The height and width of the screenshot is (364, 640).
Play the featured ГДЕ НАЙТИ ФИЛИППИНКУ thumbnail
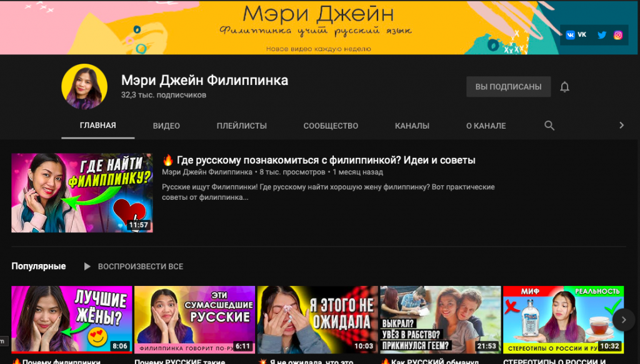tap(82, 193)
